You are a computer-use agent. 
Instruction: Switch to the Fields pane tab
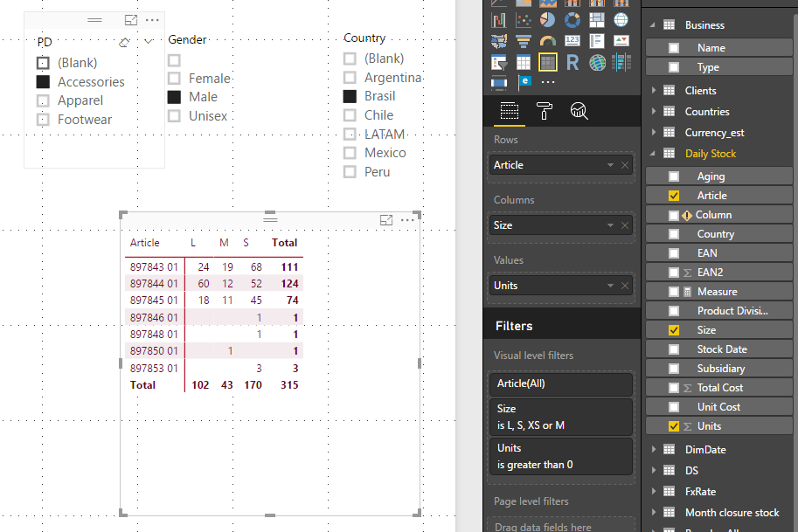(x=510, y=111)
